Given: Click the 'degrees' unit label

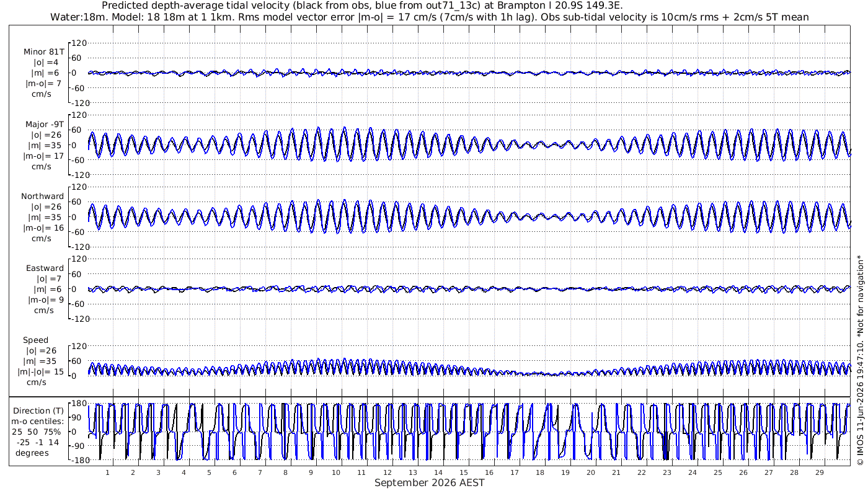Looking at the screenshot, I should click(32, 453).
